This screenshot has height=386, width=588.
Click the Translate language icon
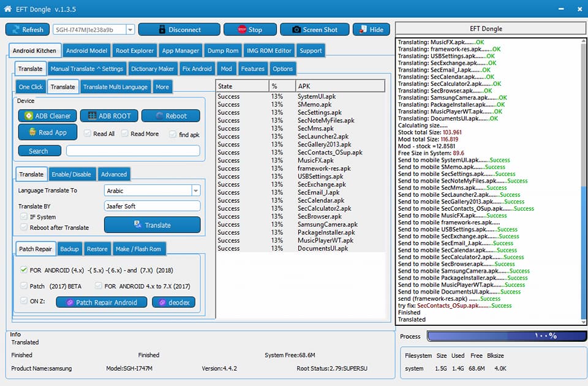[x=138, y=225]
